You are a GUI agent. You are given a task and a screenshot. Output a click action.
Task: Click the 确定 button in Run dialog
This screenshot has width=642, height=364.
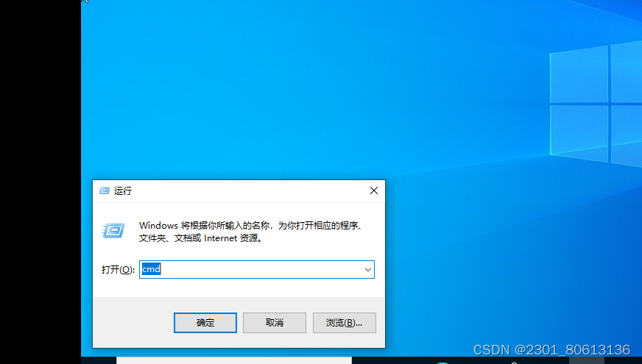click(x=205, y=323)
